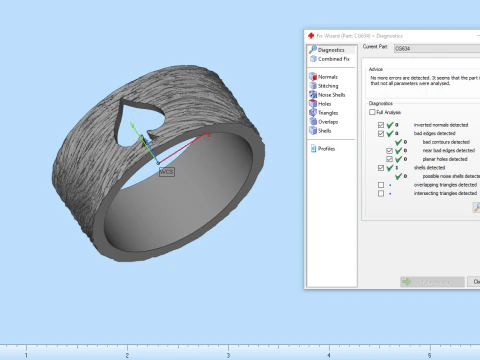Enable the overlapping triangles detected checkbox
Viewport: 480px width, 360px height.
click(381, 185)
